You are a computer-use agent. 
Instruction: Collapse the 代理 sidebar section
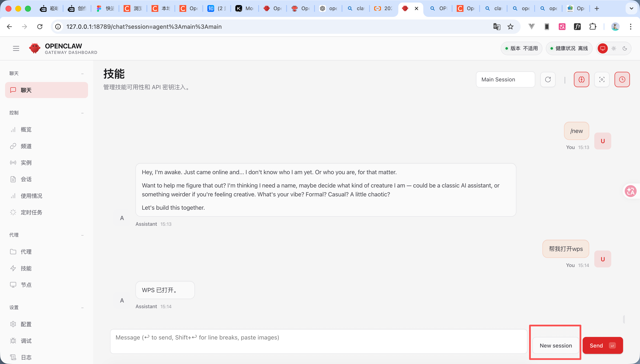click(82, 235)
